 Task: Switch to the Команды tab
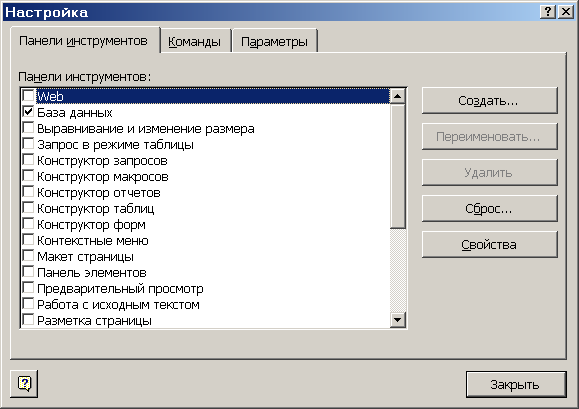point(195,41)
